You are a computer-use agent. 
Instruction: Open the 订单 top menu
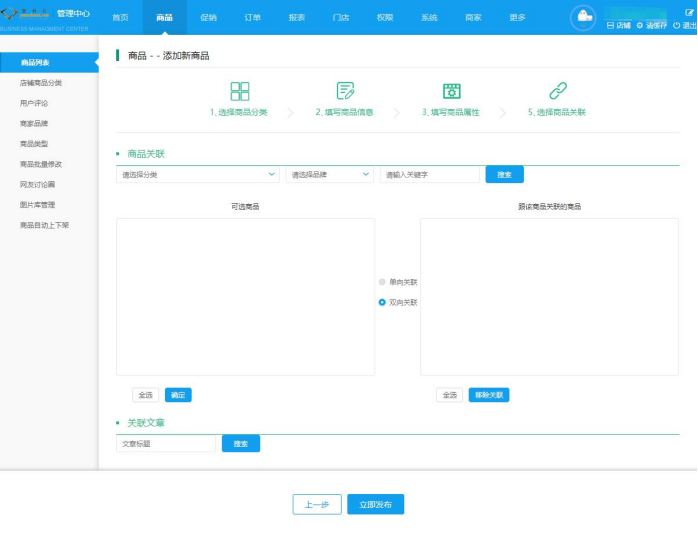(252, 18)
